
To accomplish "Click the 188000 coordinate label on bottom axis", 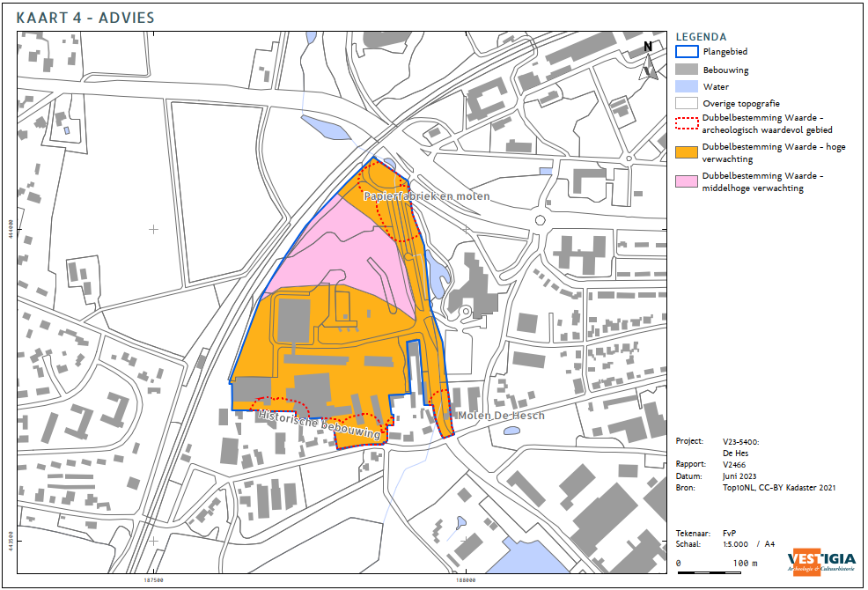I will click(x=466, y=580).
